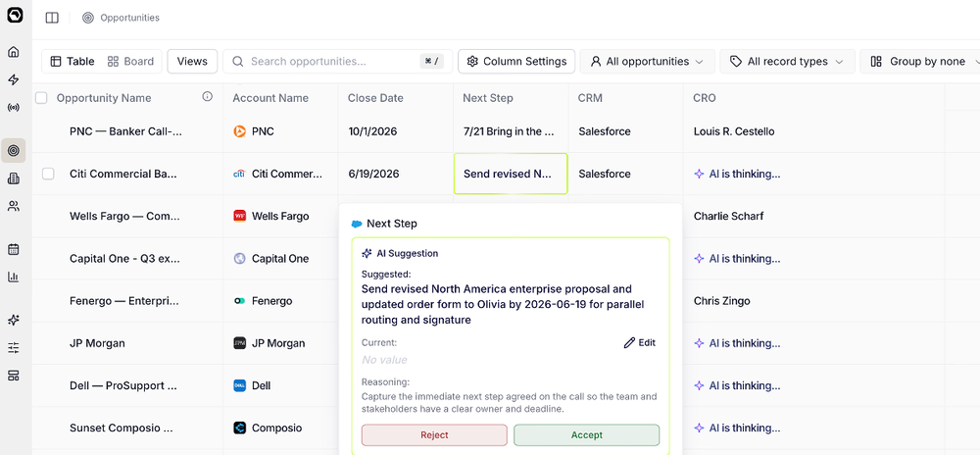Click the Salesforce cloud icon in popup

[357, 224]
